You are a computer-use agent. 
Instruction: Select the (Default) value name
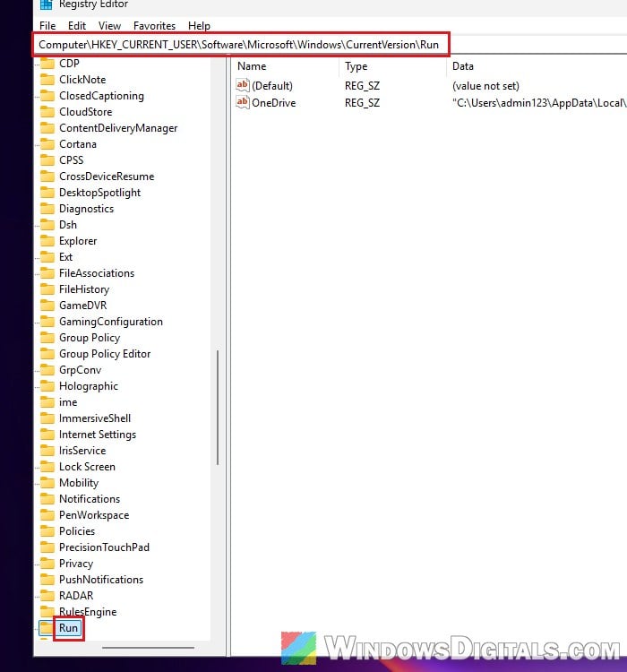(272, 86)
